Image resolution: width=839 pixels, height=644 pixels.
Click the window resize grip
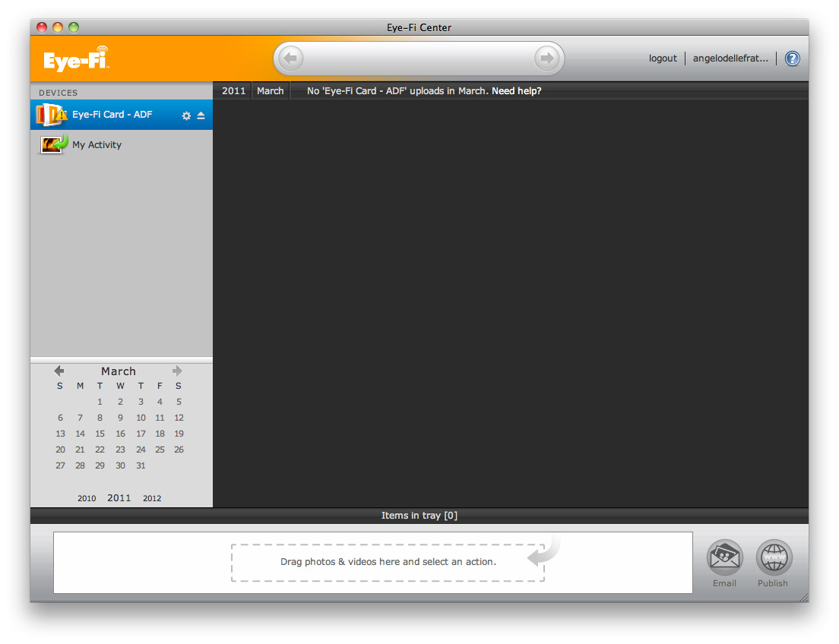point(804,598)
